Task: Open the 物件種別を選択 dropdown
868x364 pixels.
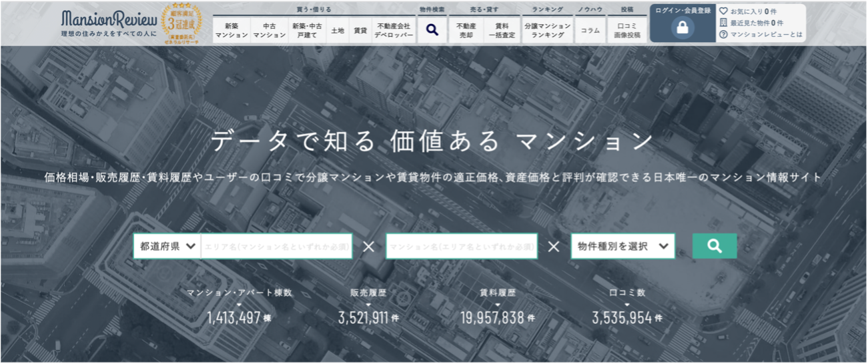Action: [x=622, y=246]
